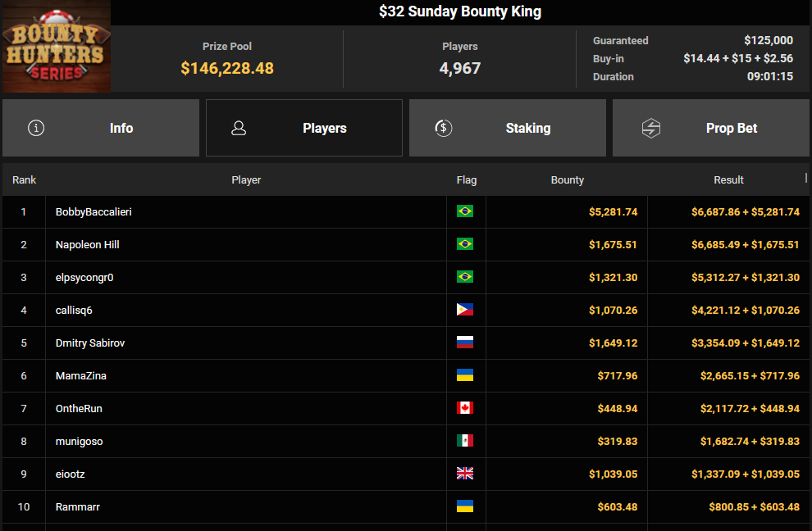Click Philippines flag in callisq6 row
The image size is (812, 531).
465,310
